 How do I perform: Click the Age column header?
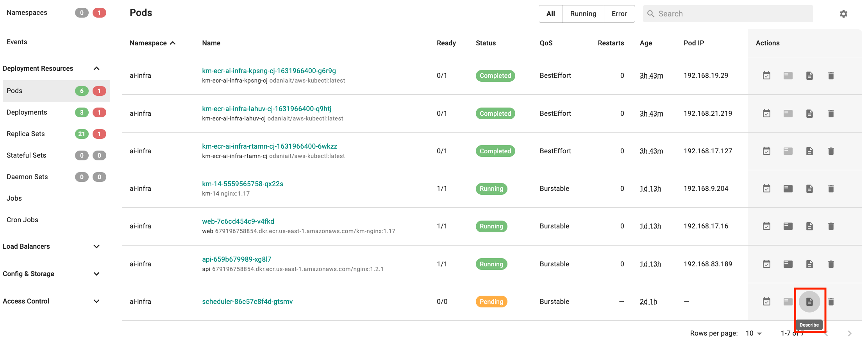[x=646, y=43]
